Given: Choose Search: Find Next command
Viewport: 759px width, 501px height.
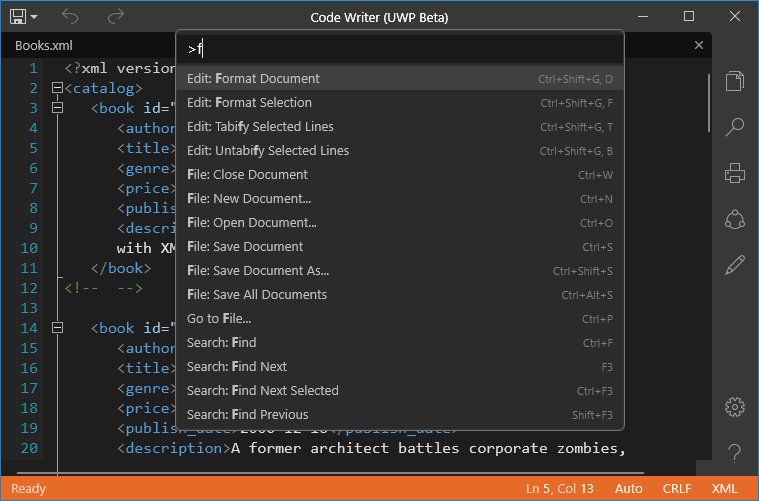Looking at the screenshot, I should coord(400,366).
